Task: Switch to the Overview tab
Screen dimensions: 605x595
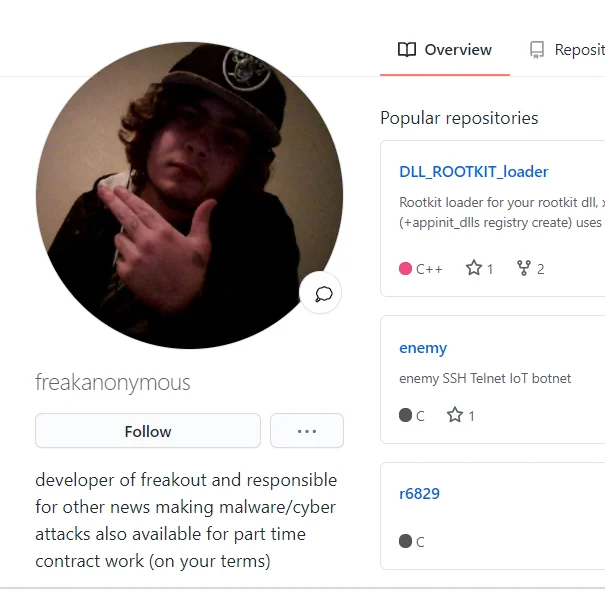Action: pyautogui.click(x=445, y=50)
